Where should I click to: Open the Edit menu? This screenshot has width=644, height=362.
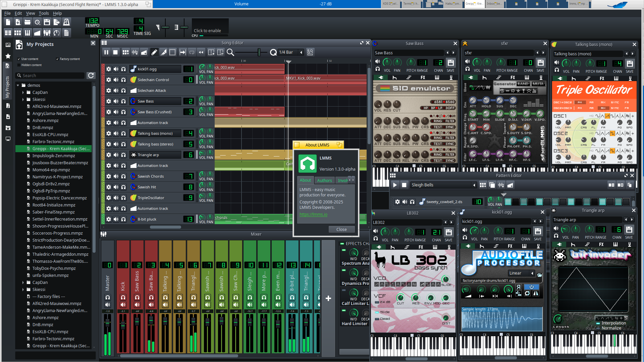18,13
